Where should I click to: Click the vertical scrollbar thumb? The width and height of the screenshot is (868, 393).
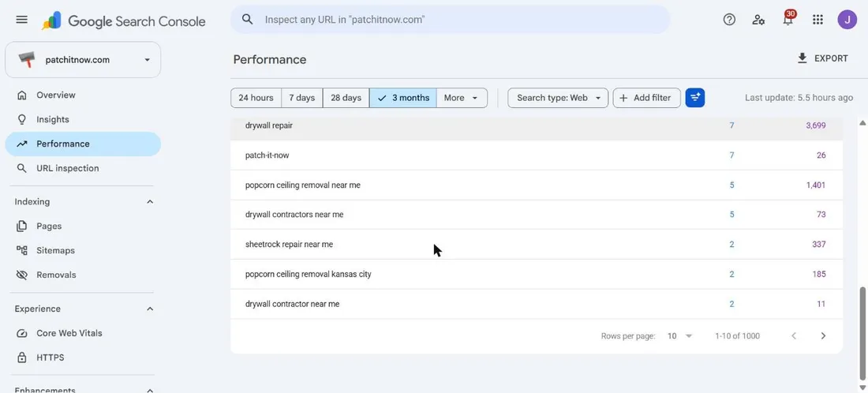coord(862,333)
